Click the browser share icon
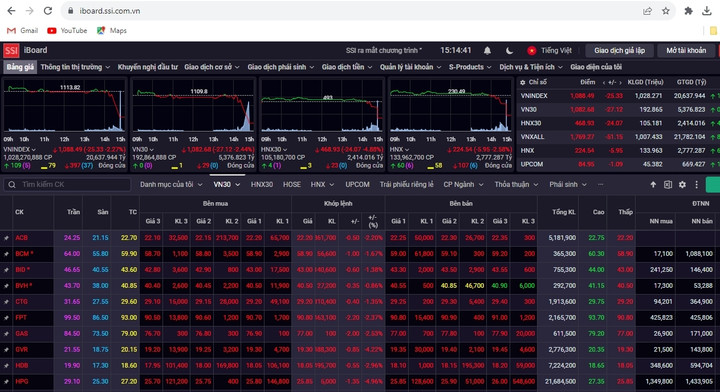 coord(647,11)
